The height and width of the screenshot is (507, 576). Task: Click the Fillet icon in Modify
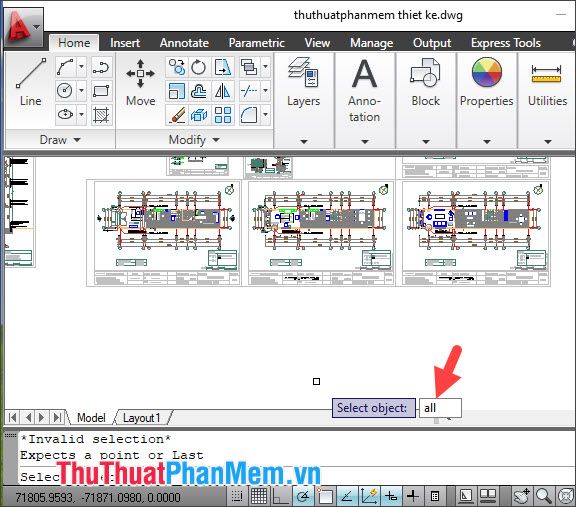click(249, 115)
